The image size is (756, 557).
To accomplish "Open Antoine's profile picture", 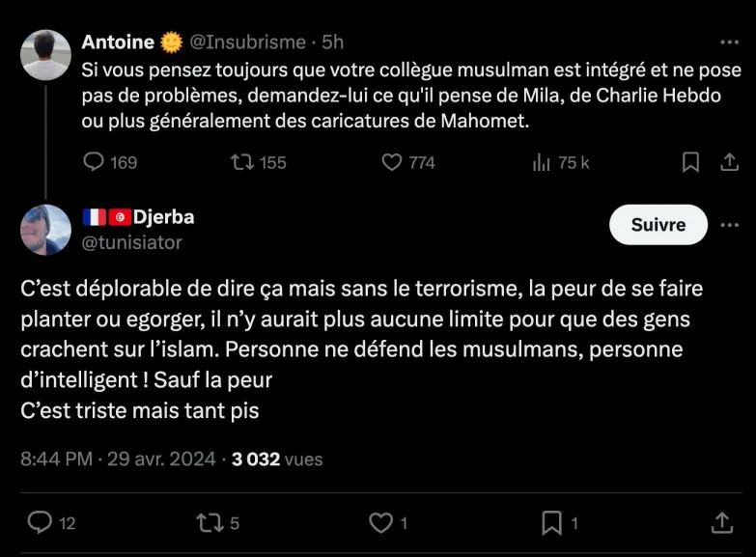I will [45, 55].
